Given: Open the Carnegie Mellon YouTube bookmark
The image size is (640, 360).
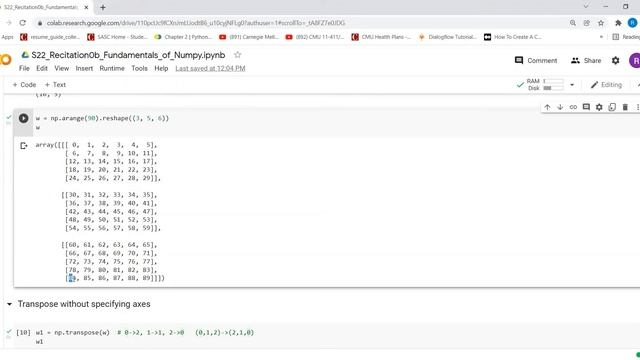Looking at the screenshot, I should pos(249,37).
